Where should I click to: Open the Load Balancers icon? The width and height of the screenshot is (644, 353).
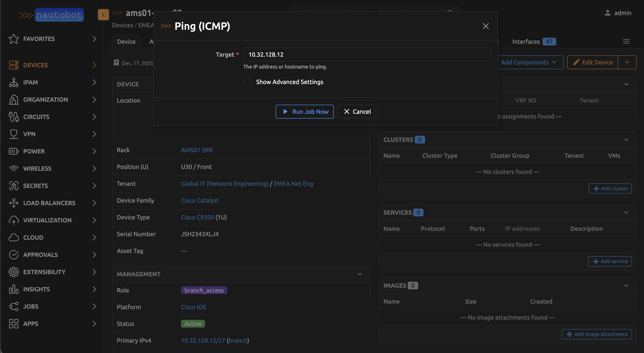(14, 203)
